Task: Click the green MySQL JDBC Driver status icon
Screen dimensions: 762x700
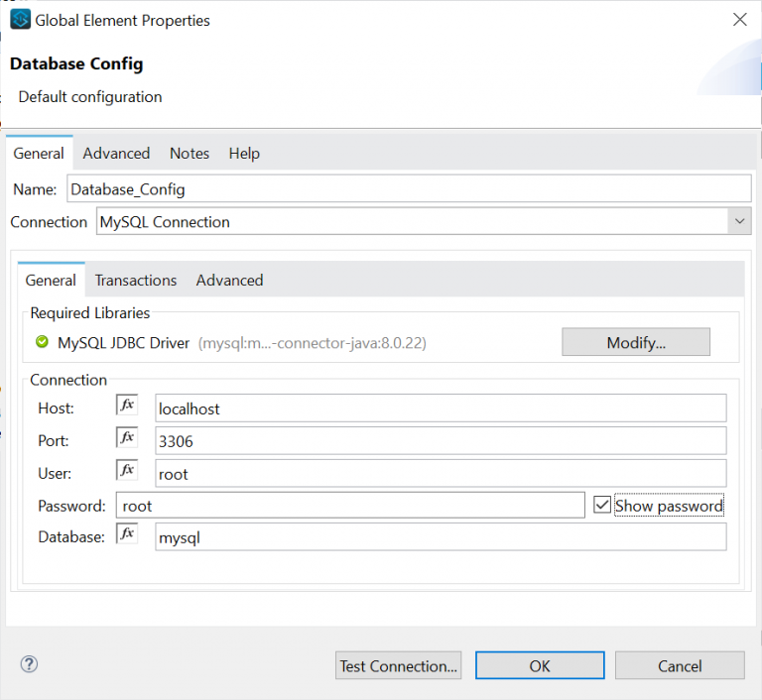Action: pyautogui.click(x=42, y=343)
